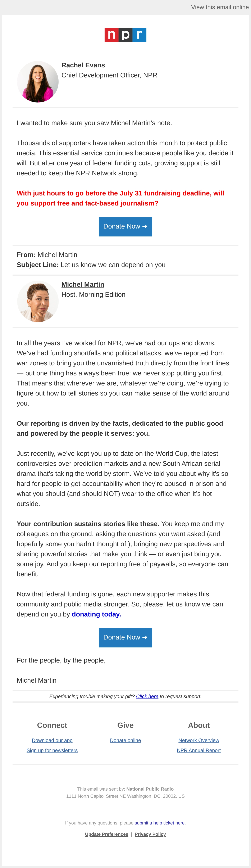Click Michel Martin profile photo
Viewport: 251px width, 868px height.
pos(38,301)
